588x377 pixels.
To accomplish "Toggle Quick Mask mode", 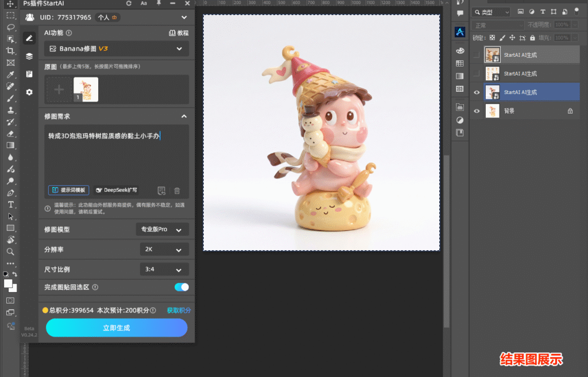I will coord(10,301).
